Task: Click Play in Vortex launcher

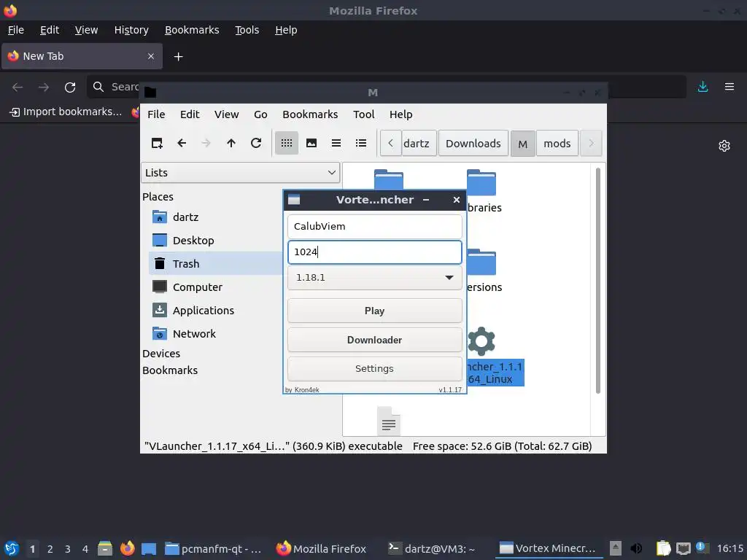Action: click(x=374, y=311)
